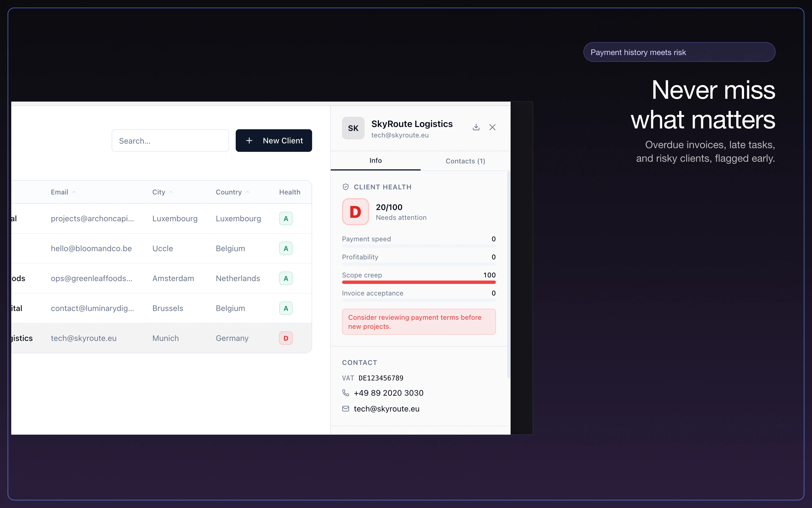Click the Payment history meets risk pill

click(679, 52)
